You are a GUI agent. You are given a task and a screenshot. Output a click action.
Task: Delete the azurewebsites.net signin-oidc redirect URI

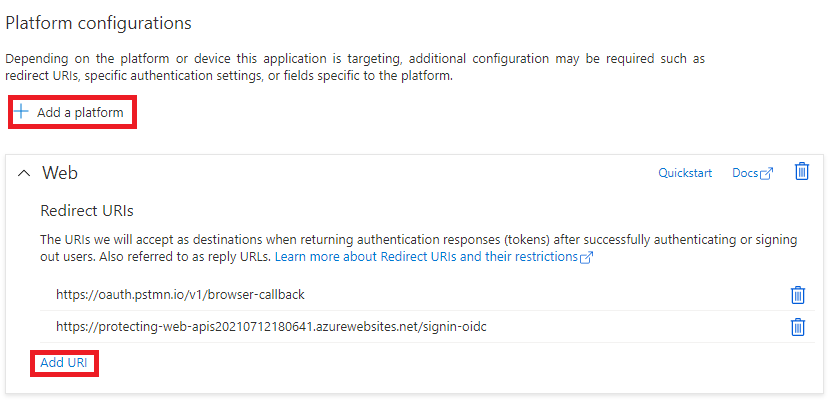coord(798,327)
